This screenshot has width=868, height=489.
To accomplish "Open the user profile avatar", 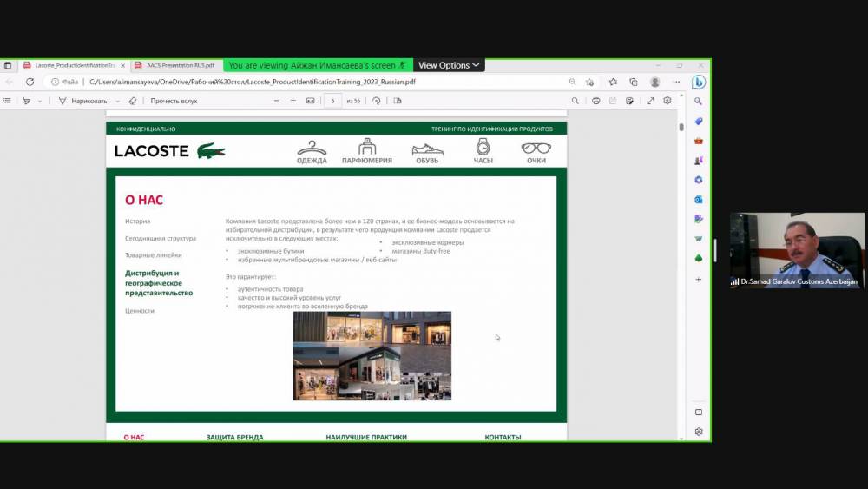I will tap(654, 82).
